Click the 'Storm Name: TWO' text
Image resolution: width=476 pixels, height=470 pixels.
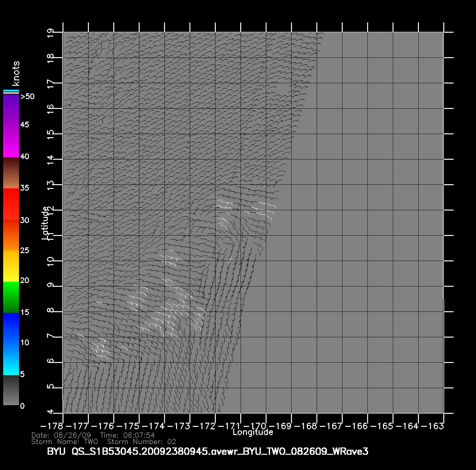coord(65,442)
